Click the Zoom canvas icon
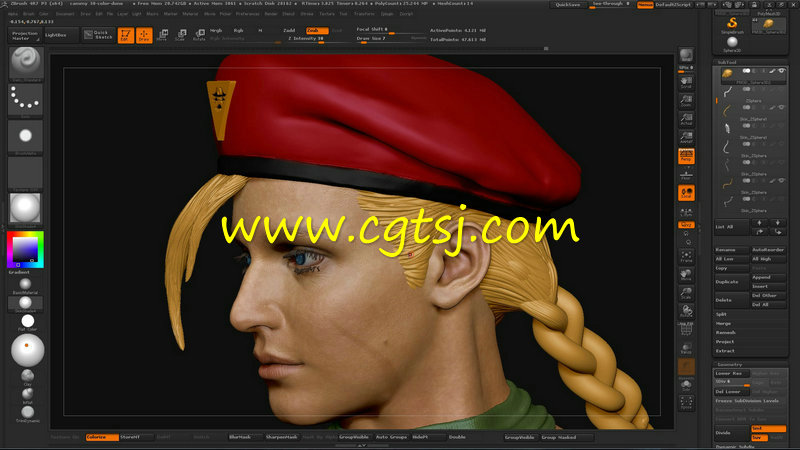This screenshot has height=450, width=800. (x=686, y=101)
